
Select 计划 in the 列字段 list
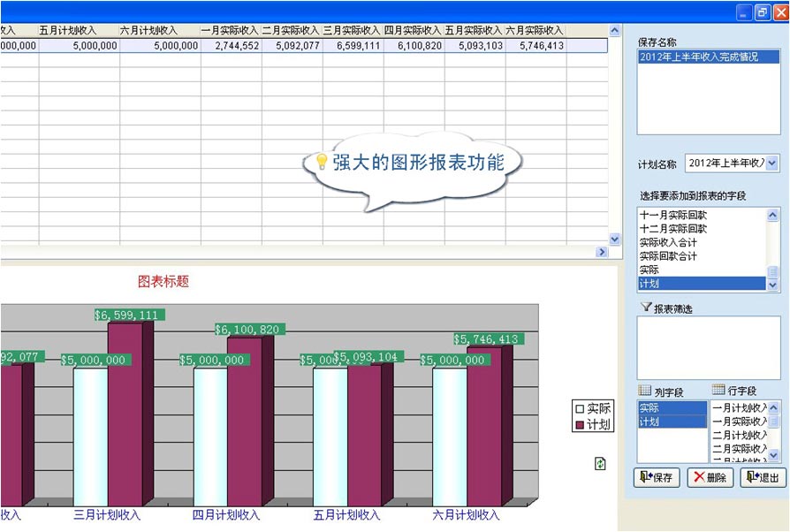point(672,422)
